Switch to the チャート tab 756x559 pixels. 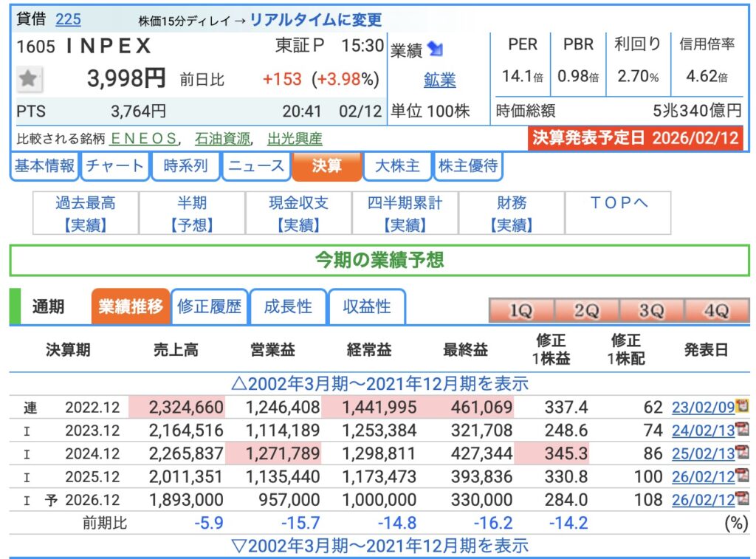click(114, 166)
